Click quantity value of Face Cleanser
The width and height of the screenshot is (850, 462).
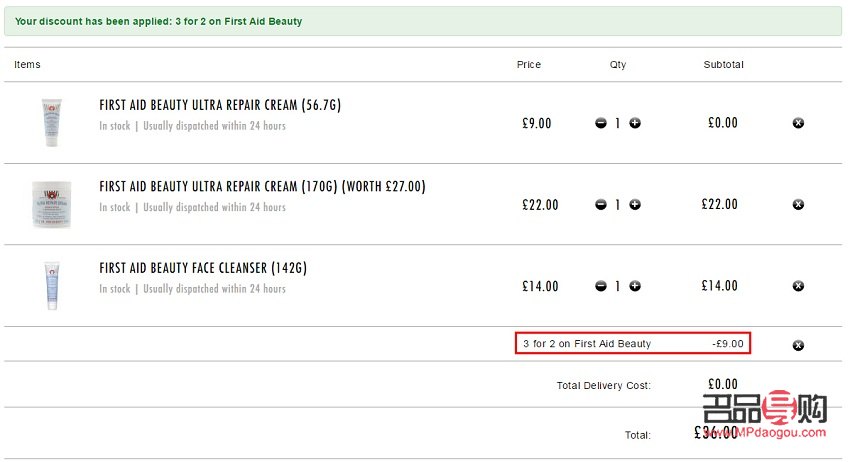pos(618,286)
